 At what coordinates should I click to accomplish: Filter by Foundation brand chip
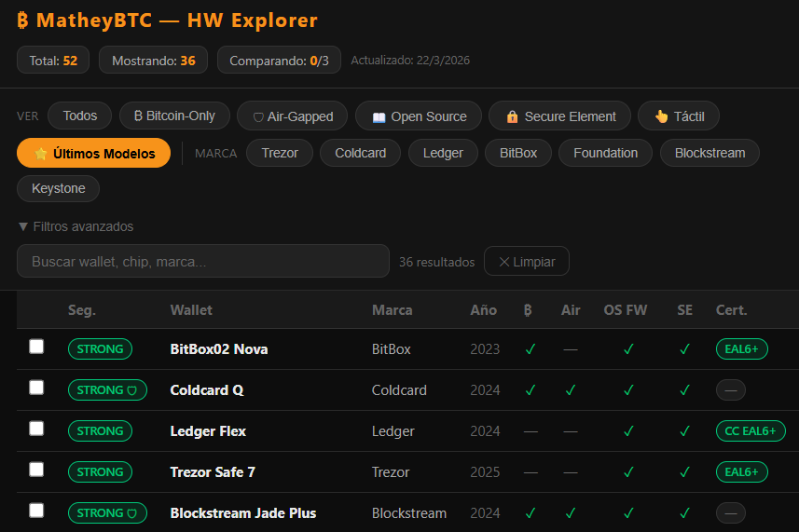tap(605, 153)
